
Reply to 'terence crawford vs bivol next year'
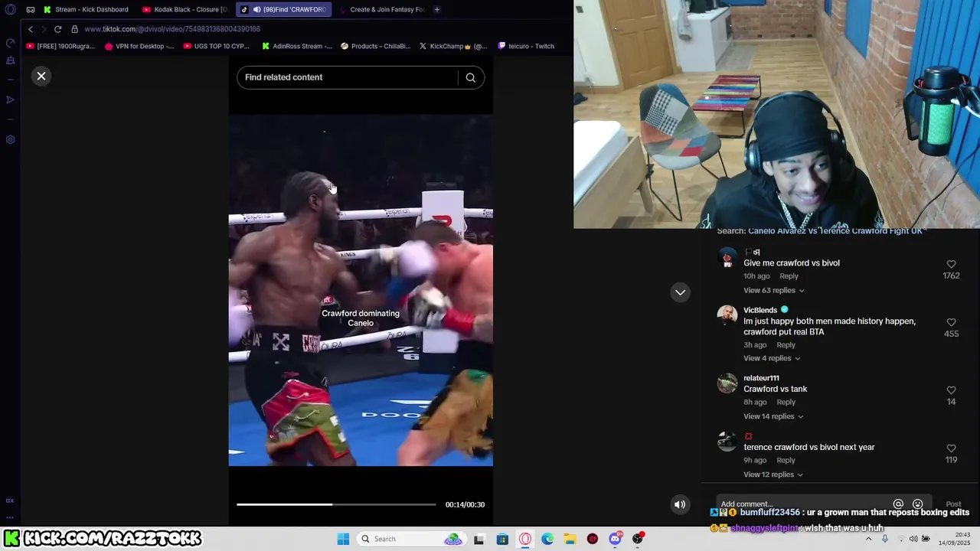786,461
